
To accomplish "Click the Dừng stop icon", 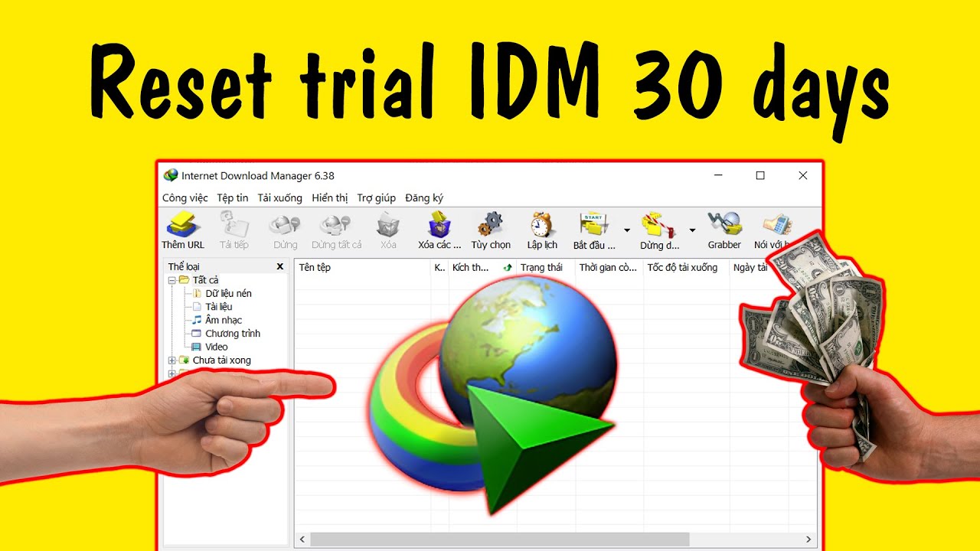I will click(x=285, y=226).
